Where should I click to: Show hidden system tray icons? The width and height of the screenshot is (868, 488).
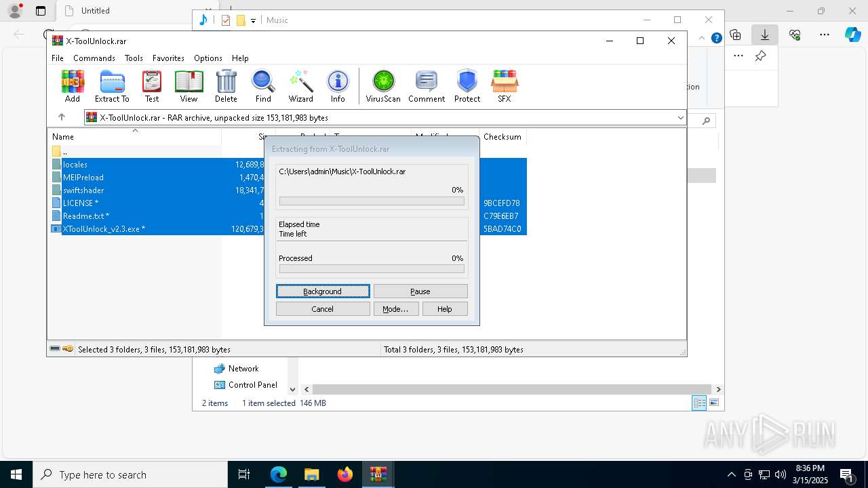point(732,474)
